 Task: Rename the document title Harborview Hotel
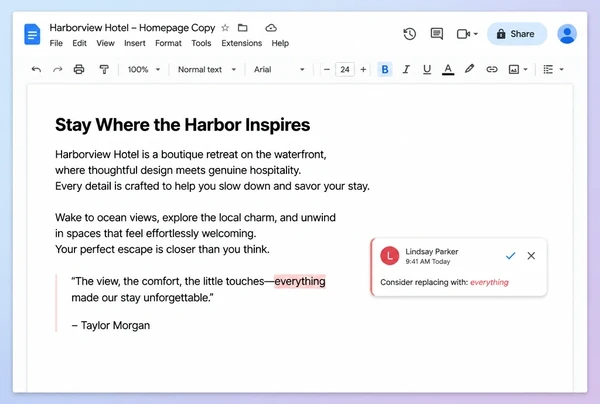click(x=132, y=28)
